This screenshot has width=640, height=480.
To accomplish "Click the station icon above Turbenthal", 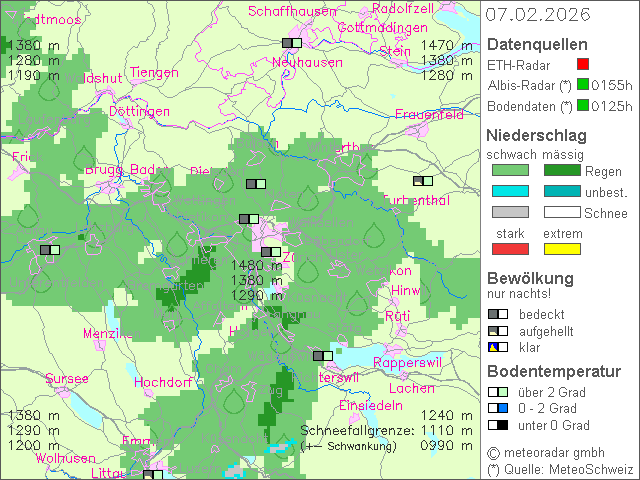I will [423, 181].
